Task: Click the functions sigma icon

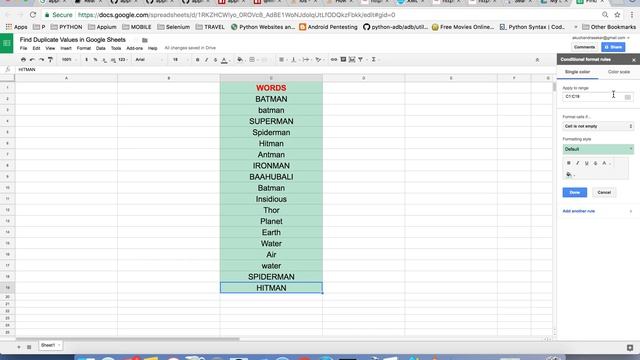Action: [373, 60]
